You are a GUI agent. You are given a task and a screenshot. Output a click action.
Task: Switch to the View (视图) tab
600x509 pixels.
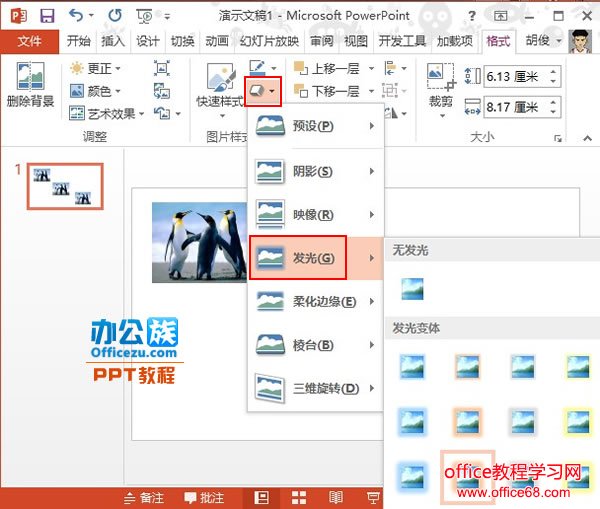tap(356, 41)
